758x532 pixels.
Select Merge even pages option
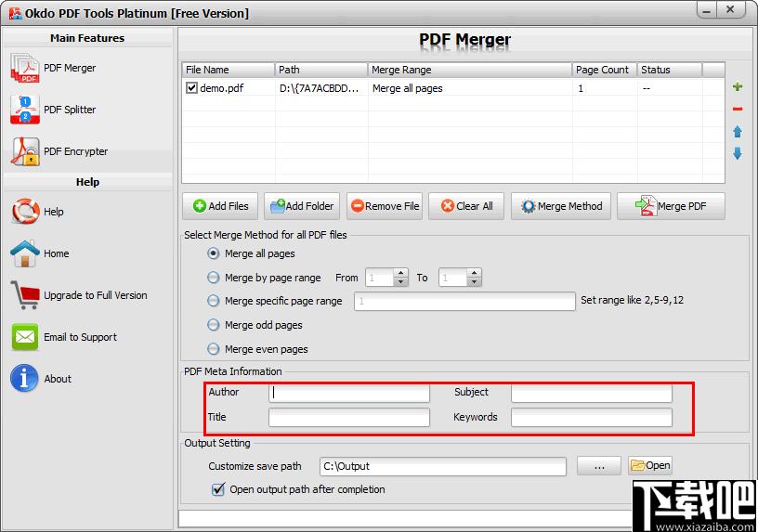[x=214, y=349]
